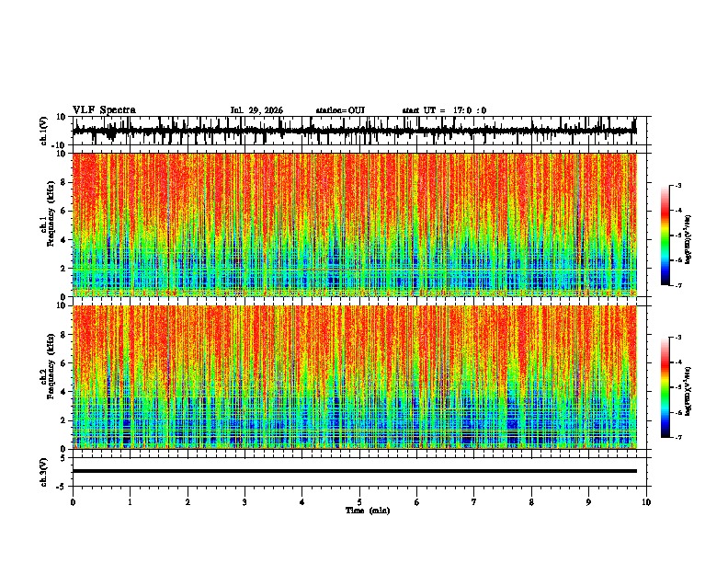Click the date "Jul. 29, 2026"
This screenshot has height=563, width=728.
[256, 110]
